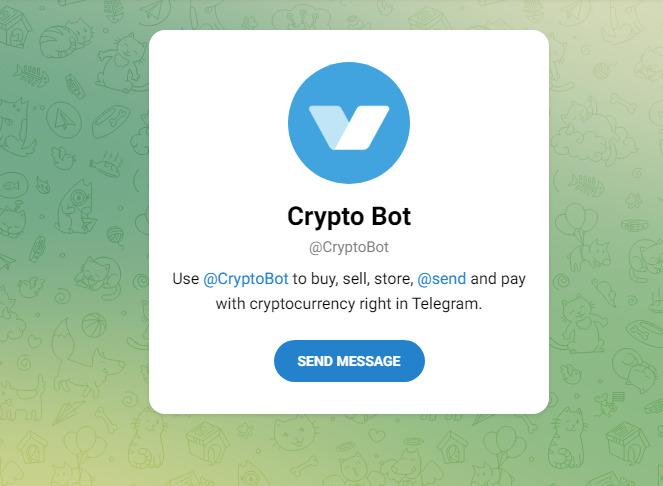Click the heart doodle beneath the card
Screen dimensions: 663x486
click(376, 434)
